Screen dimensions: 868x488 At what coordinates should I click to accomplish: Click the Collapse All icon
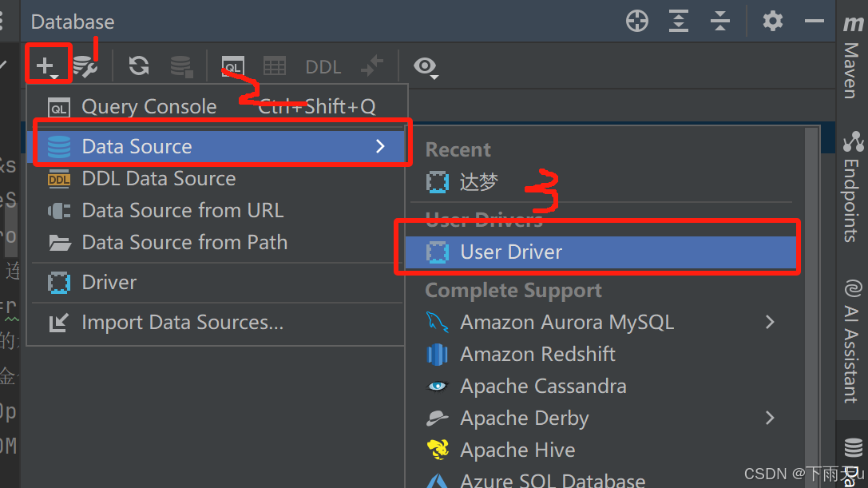point(719,21)
